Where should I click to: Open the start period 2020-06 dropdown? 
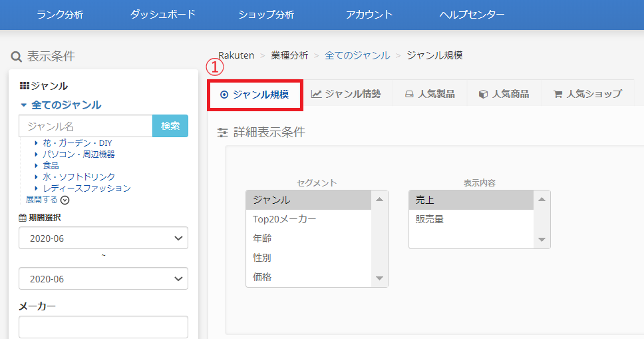(103, 238)
